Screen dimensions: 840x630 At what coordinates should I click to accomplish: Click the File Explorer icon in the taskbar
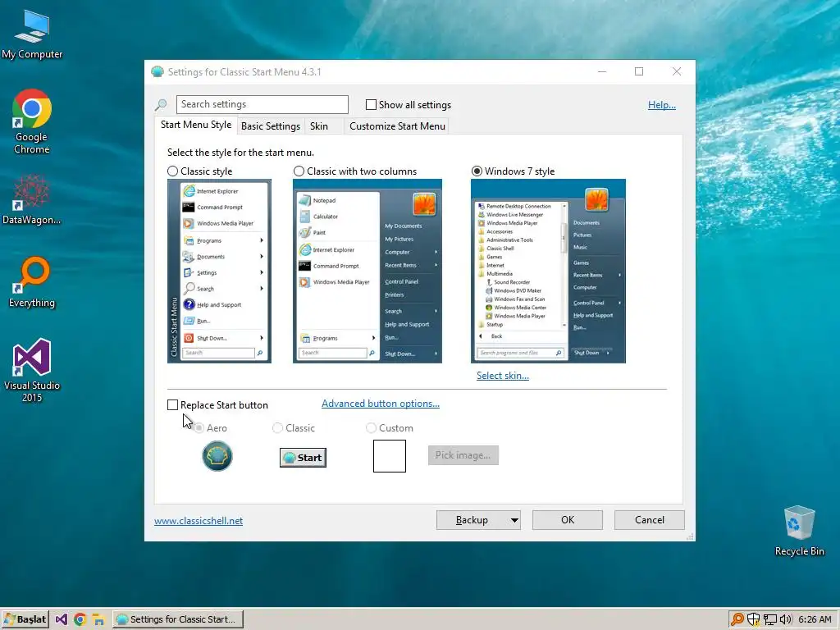[98, 620]
